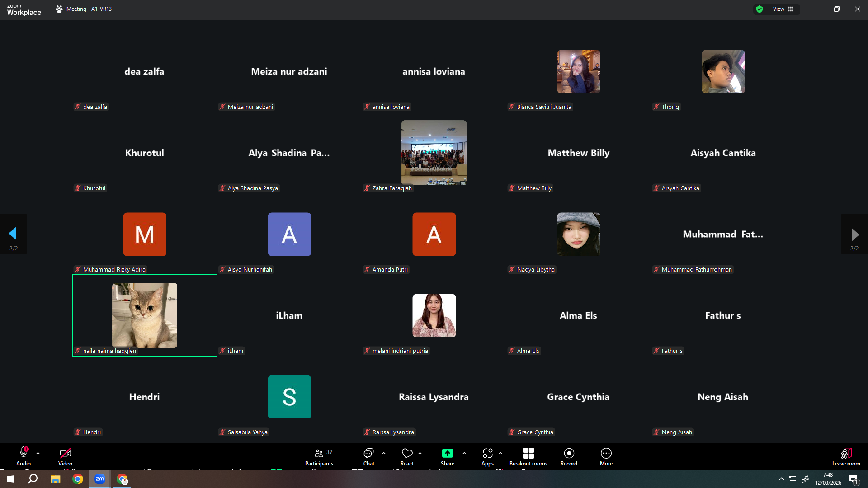Select Zahra Faraqiah's group photo tile
The height and width of the screenshot is (488, 868).
434,153
